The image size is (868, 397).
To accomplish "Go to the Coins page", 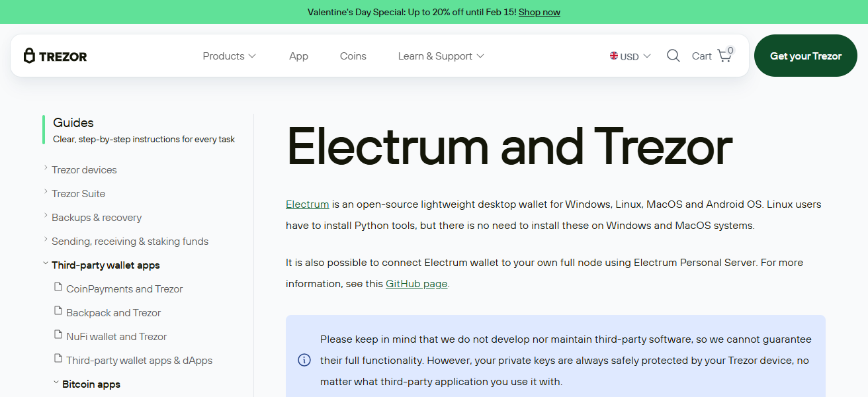I will (x=353, y=56).
